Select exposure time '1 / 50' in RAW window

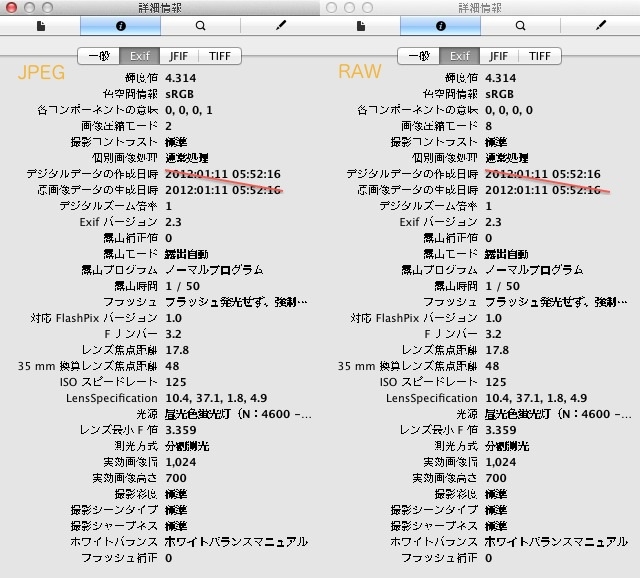[502, 286]
